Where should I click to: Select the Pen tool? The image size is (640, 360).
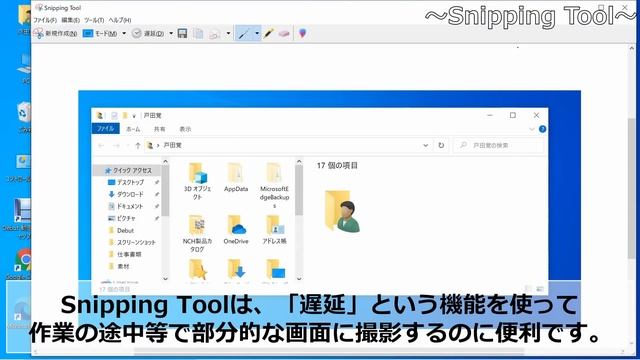[x=244, y=33]
